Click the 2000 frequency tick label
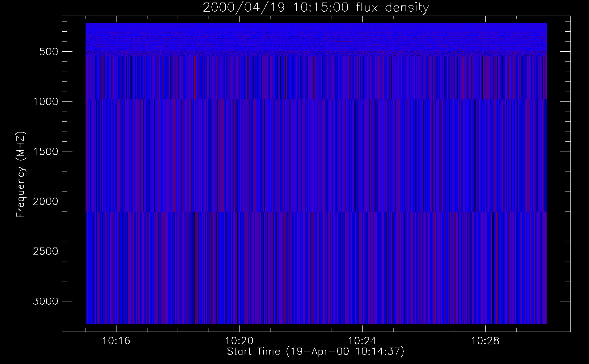Screen dimensions: 589x364 (x=46, y=201)
